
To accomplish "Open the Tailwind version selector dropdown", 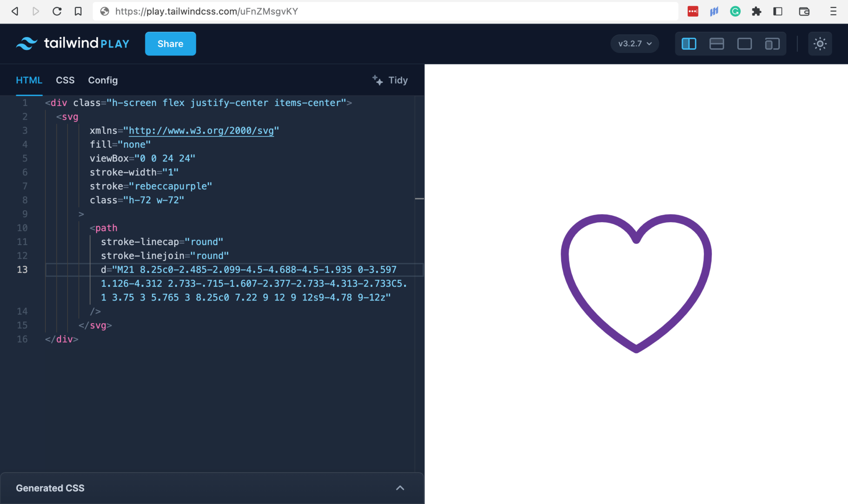I will [x=634, y=43].
